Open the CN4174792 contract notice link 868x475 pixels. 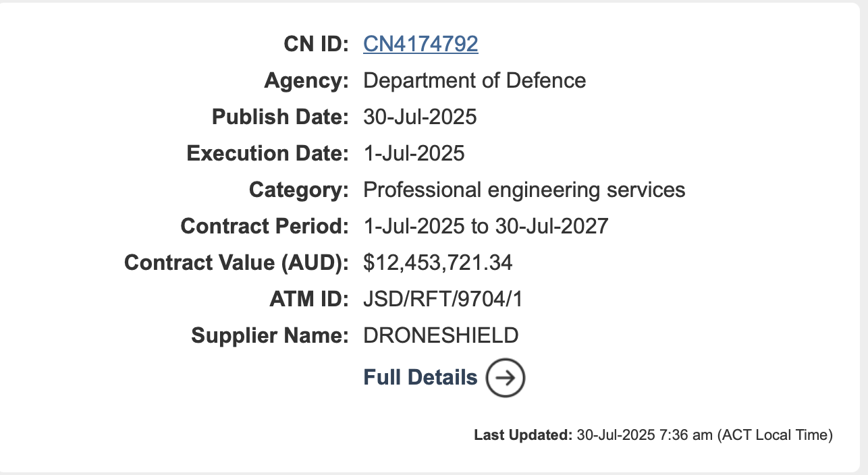[x=421, y=44]
